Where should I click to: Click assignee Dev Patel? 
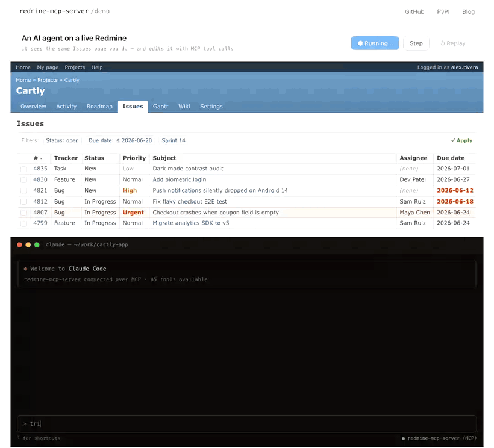pyautogui.click(x=413, y=179)
